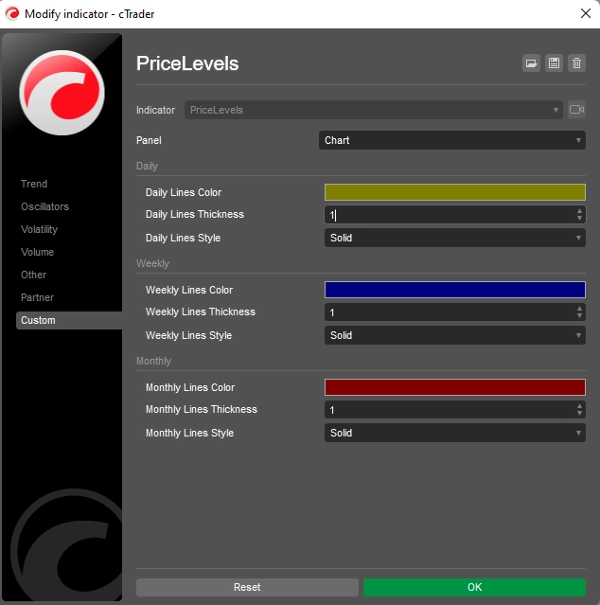Open the blue Weekly Lines Color swatch
600x605 pixels.
tap(454, 290)
